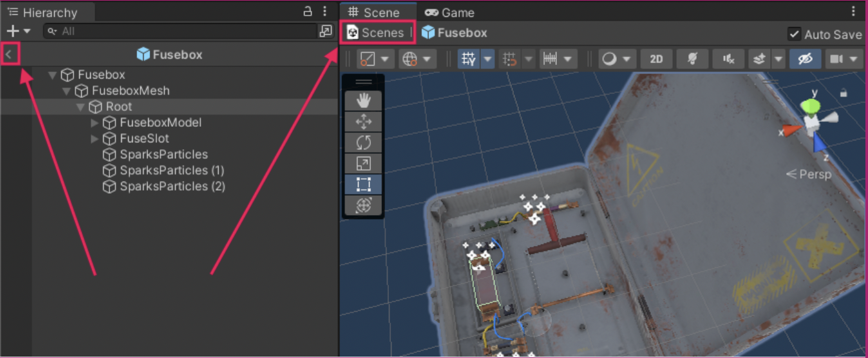Viewport: 868px width, 358px height.
Task: Expand the FuseSlot object
Action: 95,138
